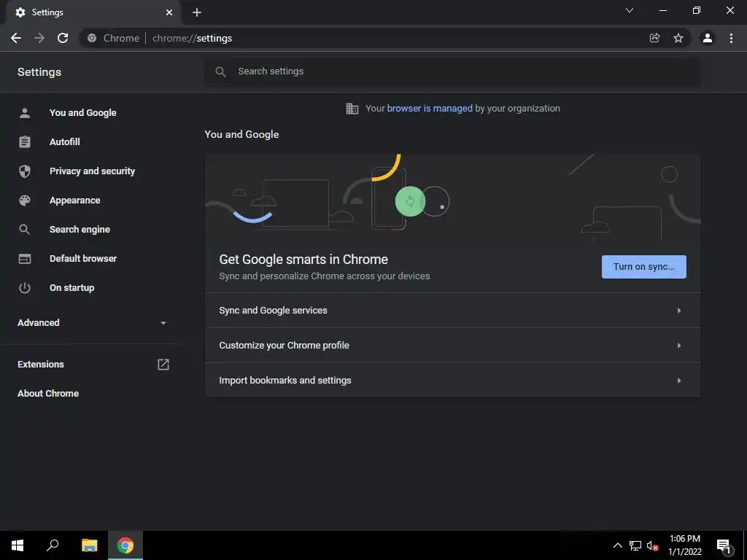Open Import bookmarks and settings row

tap(452, 380)
